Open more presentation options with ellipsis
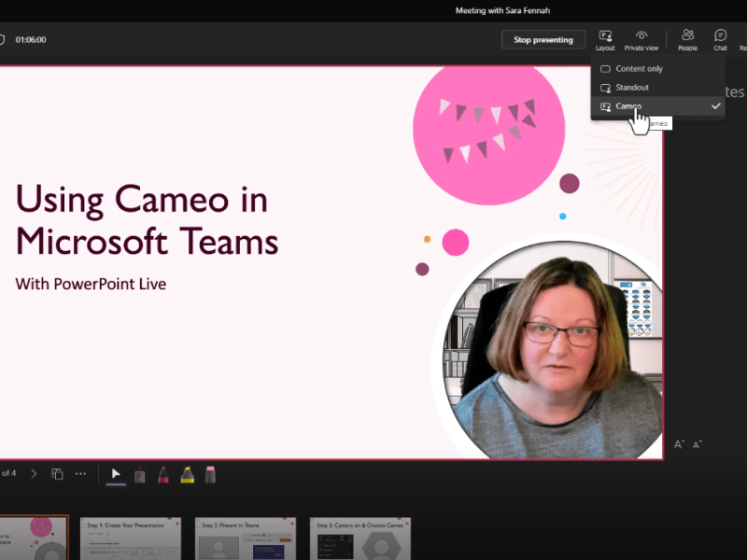Image resolution: width=747 pixels, height=560 pixels. tap(80, 474)
